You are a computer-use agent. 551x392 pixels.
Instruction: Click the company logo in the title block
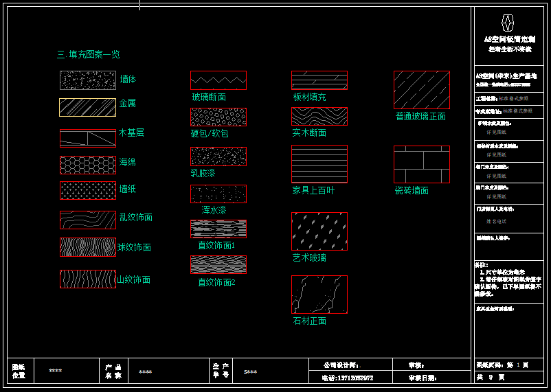[508, 23]
